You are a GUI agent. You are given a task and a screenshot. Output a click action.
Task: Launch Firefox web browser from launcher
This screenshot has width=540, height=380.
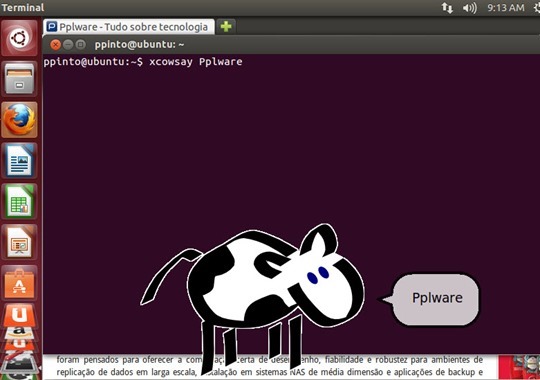coord(19,120)
